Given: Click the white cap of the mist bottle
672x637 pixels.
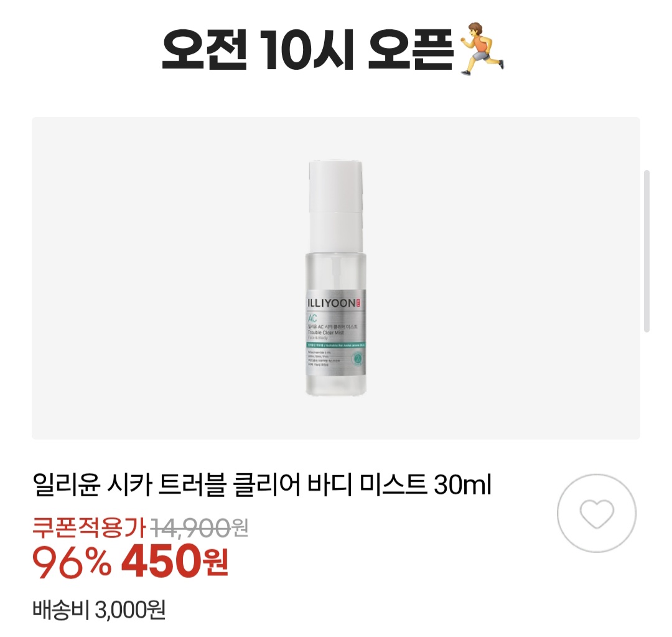Looking at the screenshot, I should click(336, 205).
